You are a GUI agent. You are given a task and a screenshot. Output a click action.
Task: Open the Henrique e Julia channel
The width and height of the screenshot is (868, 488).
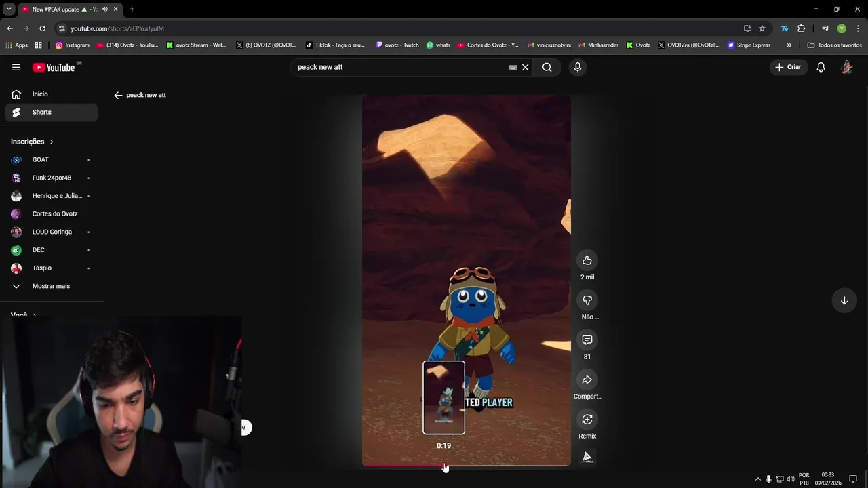click(52, 196)
